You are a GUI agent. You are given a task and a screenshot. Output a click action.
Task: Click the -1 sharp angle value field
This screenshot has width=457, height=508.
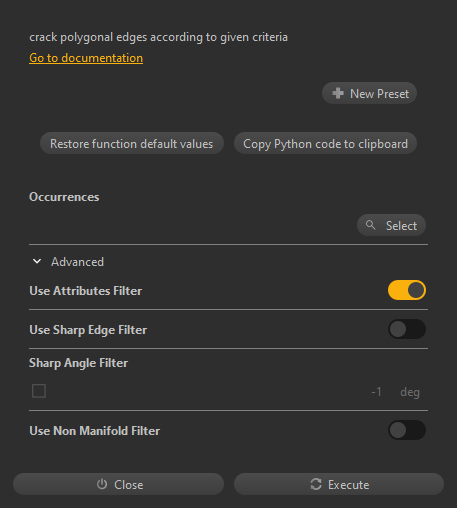point(376,392)
